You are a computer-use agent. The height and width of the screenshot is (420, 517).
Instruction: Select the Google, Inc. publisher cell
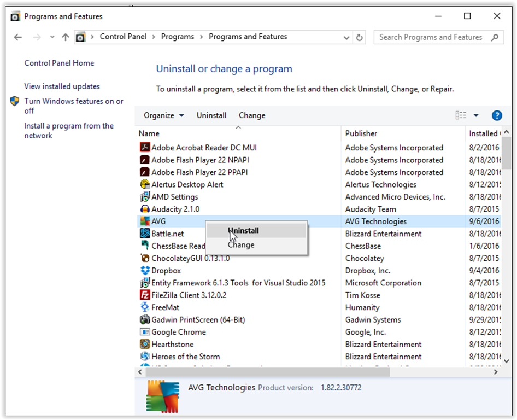click(x=365, y=332)
